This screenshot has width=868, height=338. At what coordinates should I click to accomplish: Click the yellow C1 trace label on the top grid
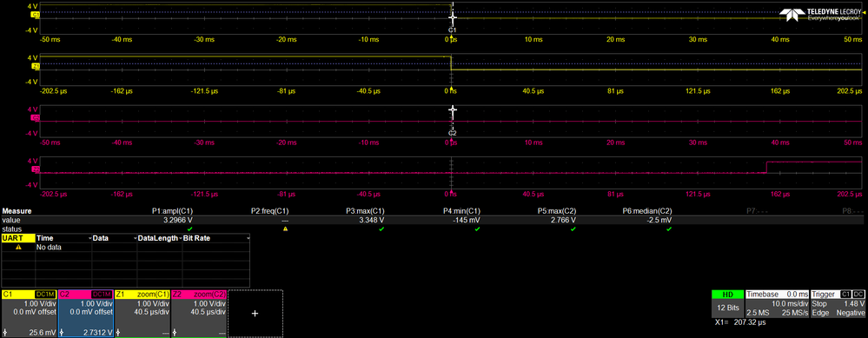(x=36, y=16)
